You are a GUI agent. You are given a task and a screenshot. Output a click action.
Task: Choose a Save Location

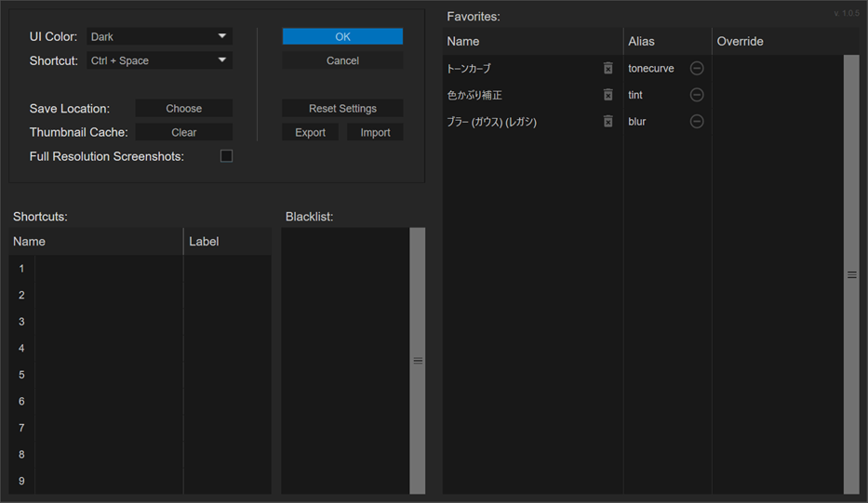[x=183, y=109]
